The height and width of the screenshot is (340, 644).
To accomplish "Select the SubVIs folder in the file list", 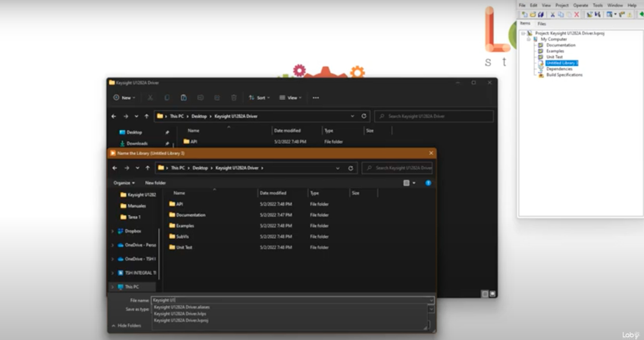I will 183,237.
